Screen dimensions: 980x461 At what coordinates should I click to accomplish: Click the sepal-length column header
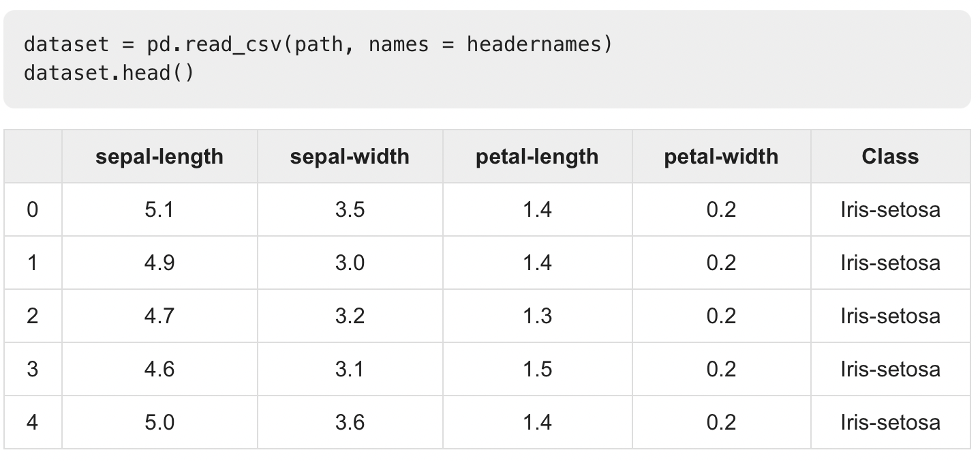coord(159,157)
